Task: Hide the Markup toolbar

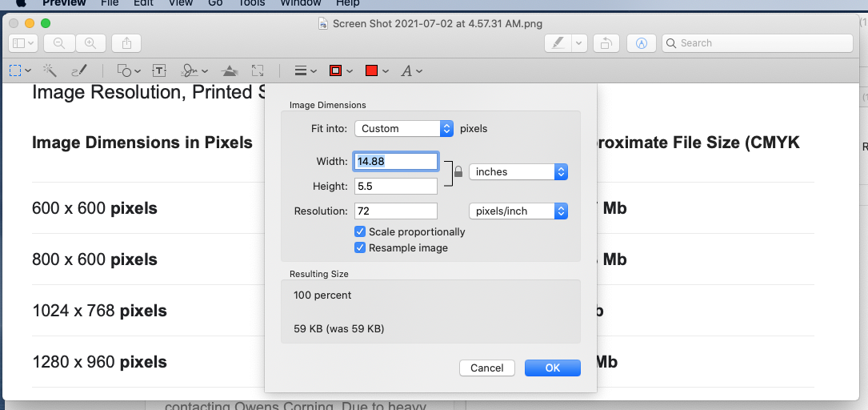Action: tap(642, 43)
